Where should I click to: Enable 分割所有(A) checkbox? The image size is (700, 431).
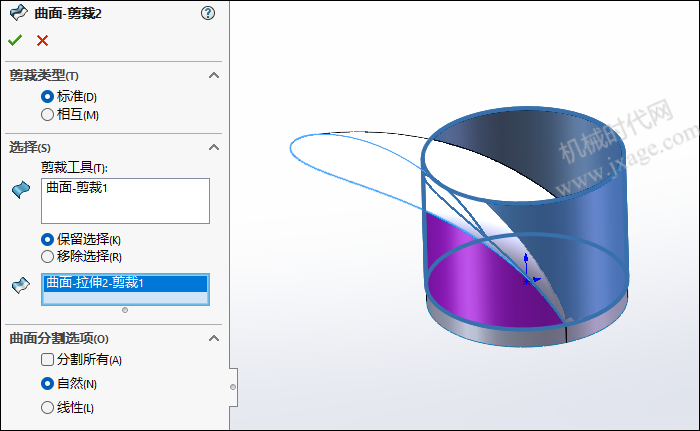point(47,360)
